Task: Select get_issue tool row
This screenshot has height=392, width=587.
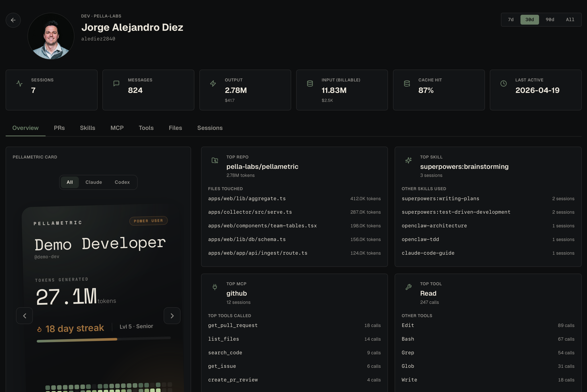Action: coord(294,366)
